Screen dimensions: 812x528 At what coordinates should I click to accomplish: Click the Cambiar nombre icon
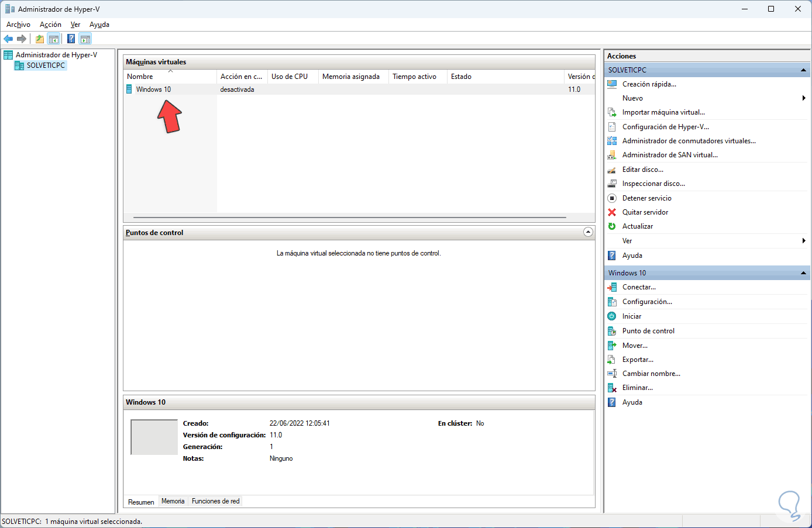612,374
